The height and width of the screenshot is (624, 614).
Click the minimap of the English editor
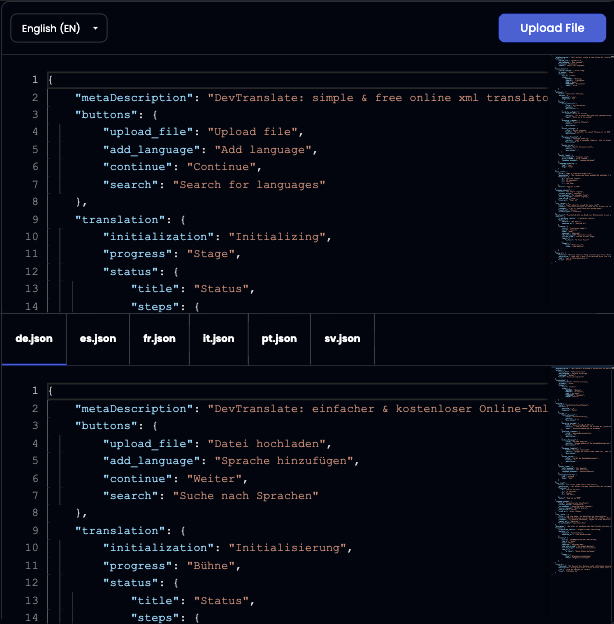click(x=583, y=159)
